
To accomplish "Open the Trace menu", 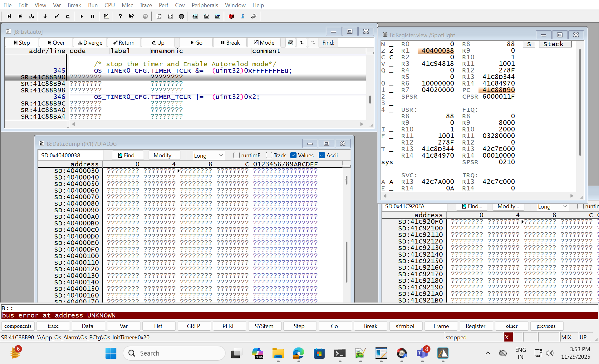I will [145, 5].
